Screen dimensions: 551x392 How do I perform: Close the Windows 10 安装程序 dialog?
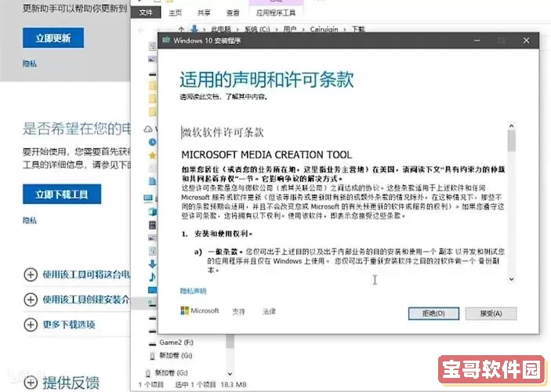click(527, 41)
